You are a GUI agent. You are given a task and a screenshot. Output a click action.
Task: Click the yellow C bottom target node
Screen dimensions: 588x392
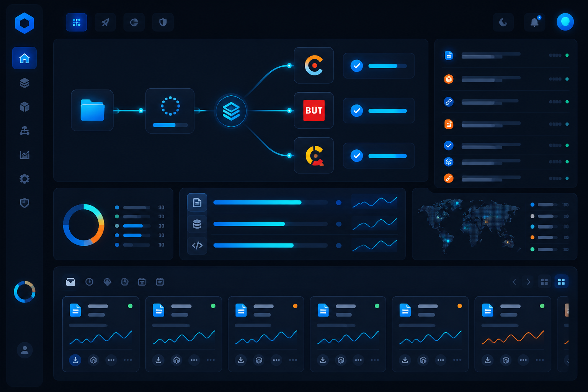(314, 155)
